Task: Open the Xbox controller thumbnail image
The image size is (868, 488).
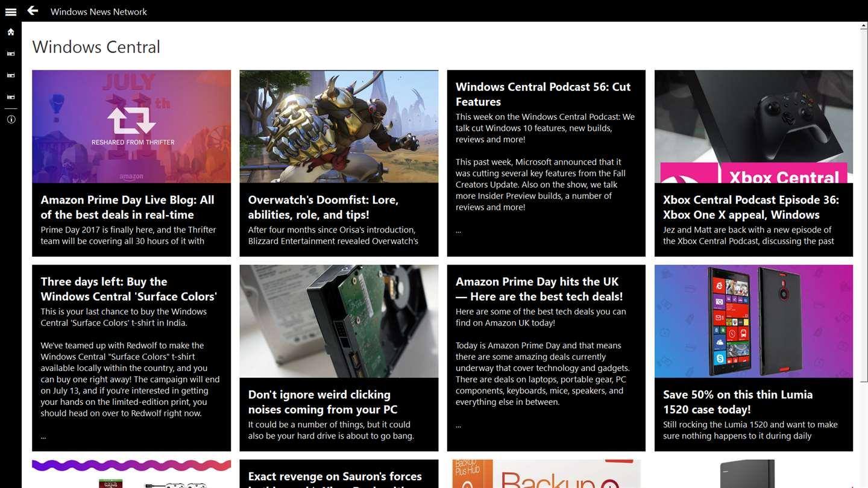Action: [753, 127]
